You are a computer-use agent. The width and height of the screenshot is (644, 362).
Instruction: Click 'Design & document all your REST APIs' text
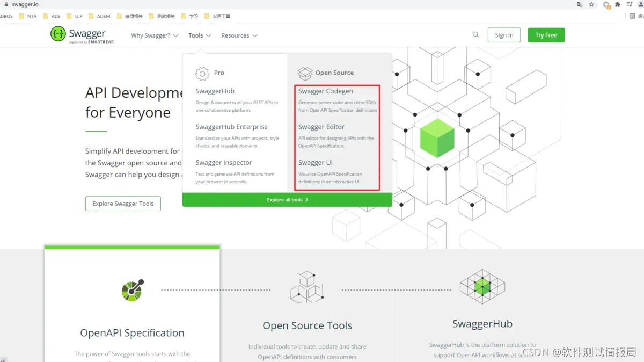tap(237, 106)
